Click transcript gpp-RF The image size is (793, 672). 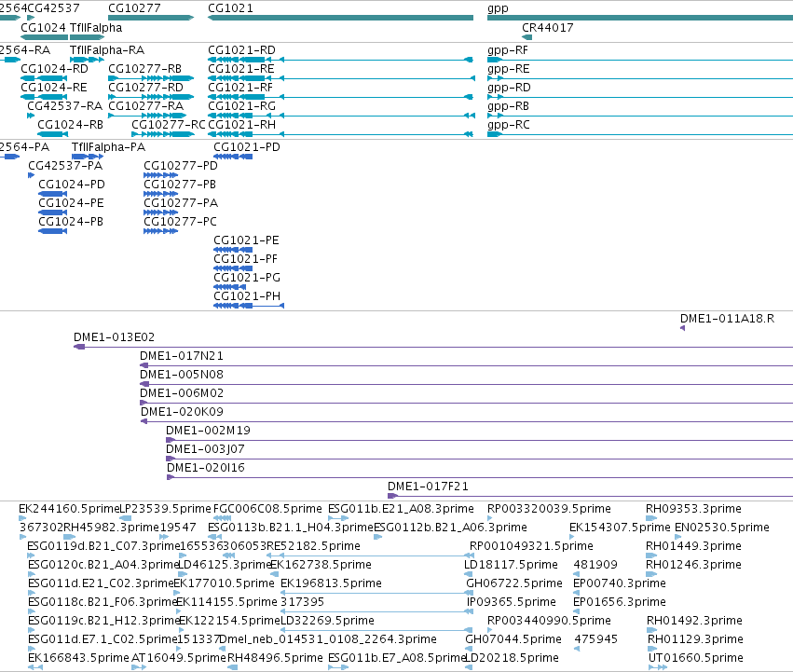(x=508, y=50)
